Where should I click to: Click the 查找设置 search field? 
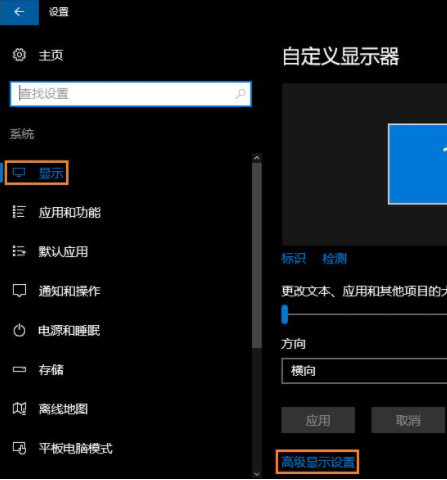[131, 94]
